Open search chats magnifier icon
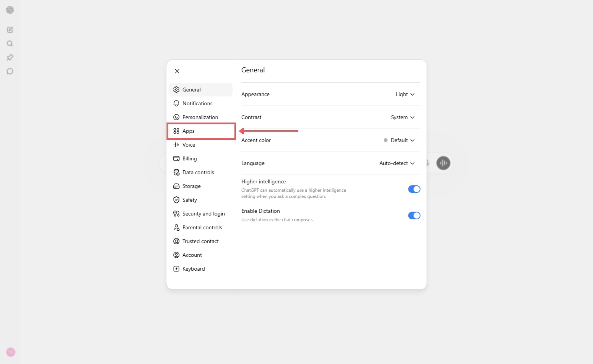Image resolution: width=593 pixels, height=364 pixels. [10, 44]
